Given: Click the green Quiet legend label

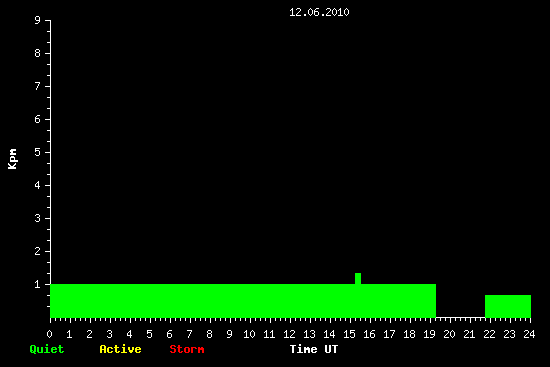Looking at the screenshot, I should point(47,349).
